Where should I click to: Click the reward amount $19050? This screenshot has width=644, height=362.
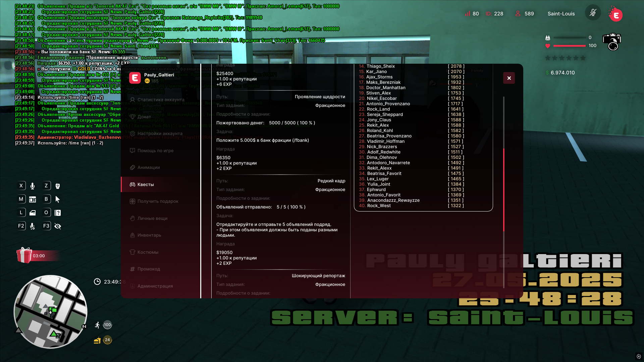(x=224, y=252)
